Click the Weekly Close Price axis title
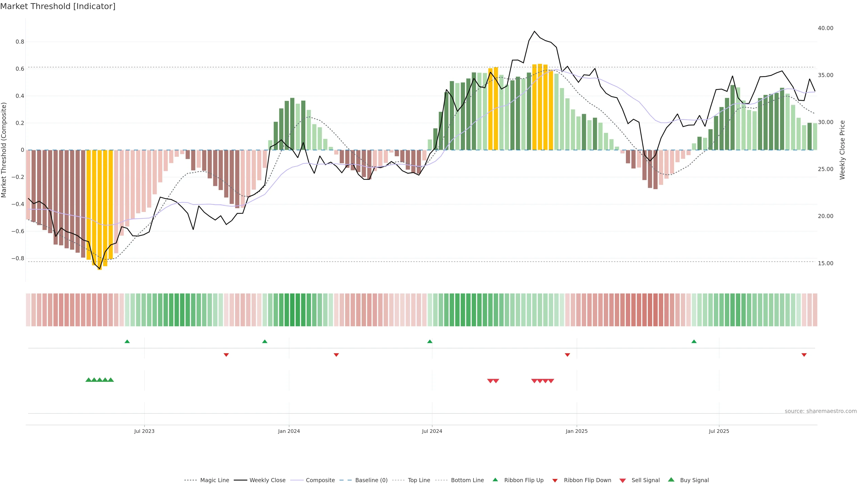Screen dimensions: 868x488 coord(842,150)
